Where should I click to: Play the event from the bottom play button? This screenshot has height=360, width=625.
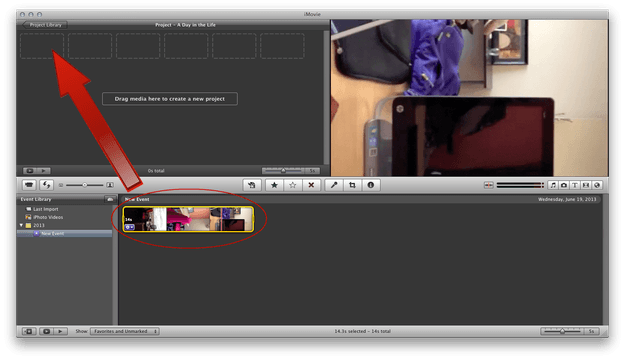point(60,331)
